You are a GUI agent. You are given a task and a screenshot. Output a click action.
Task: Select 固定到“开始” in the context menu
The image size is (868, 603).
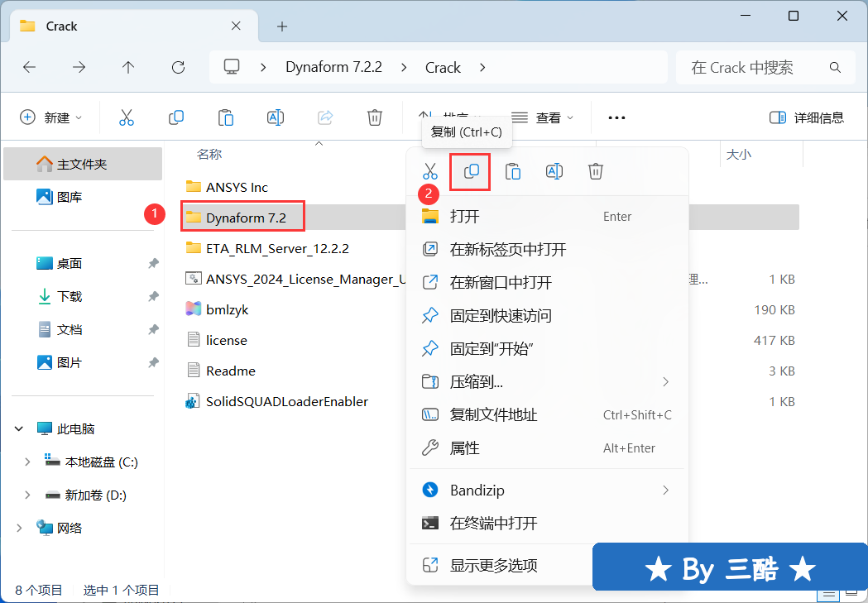coord(548,349)
